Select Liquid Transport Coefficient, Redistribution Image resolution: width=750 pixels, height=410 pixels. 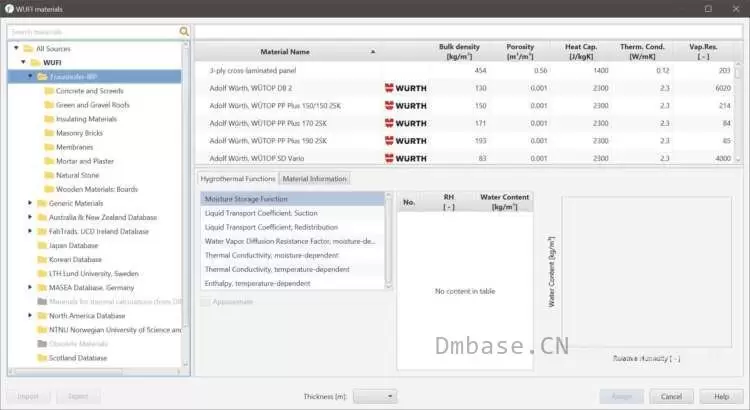[x=292, y=227]
